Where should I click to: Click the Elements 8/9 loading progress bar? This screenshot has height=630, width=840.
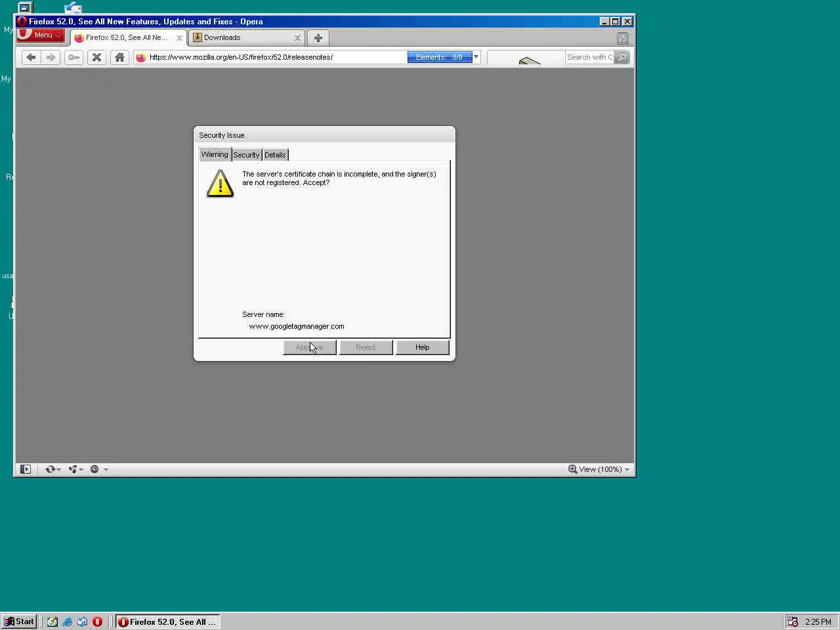coord(439,57)
